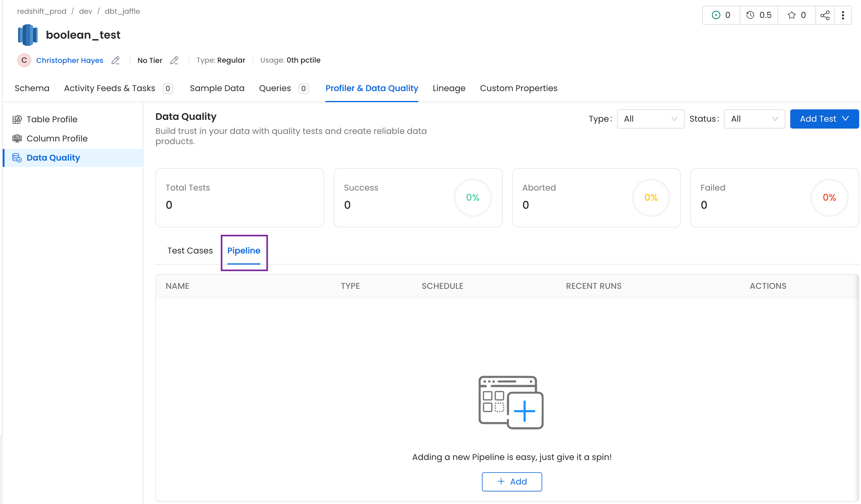Click the Queries tab label
This screenshot has height=504, width=861.
click(x=276, y=87)
